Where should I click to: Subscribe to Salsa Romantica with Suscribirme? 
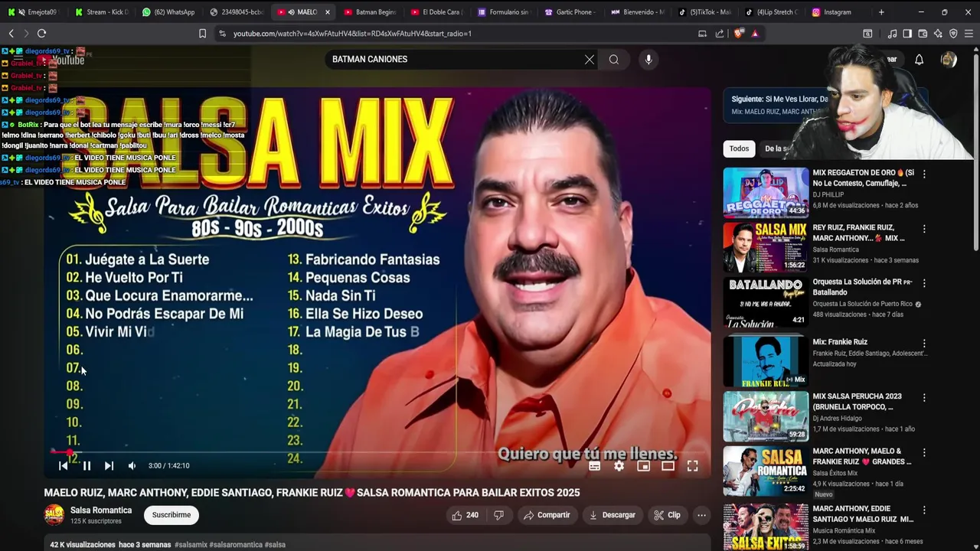[x=171, y=515]
